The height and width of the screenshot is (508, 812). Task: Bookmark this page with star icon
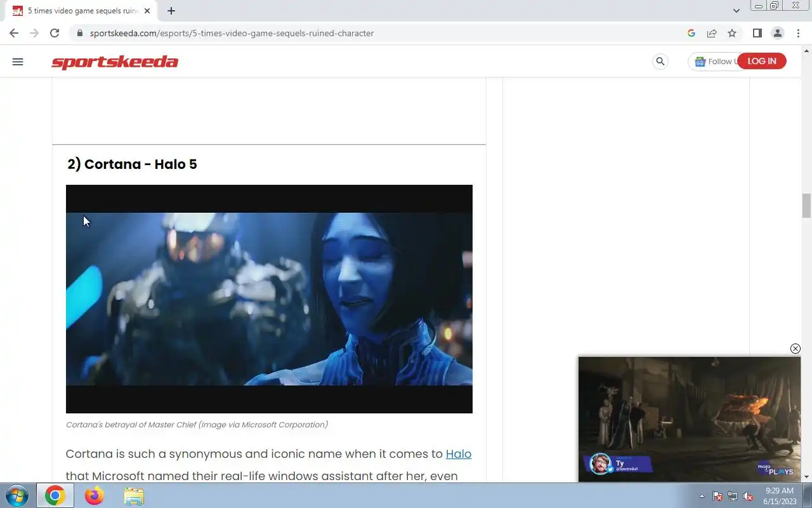pos(732,33)
